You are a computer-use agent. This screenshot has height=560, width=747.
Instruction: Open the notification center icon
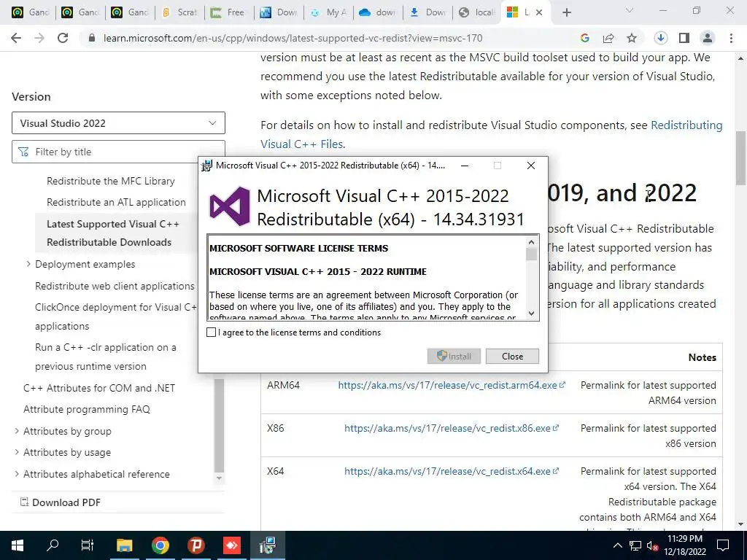723,545
